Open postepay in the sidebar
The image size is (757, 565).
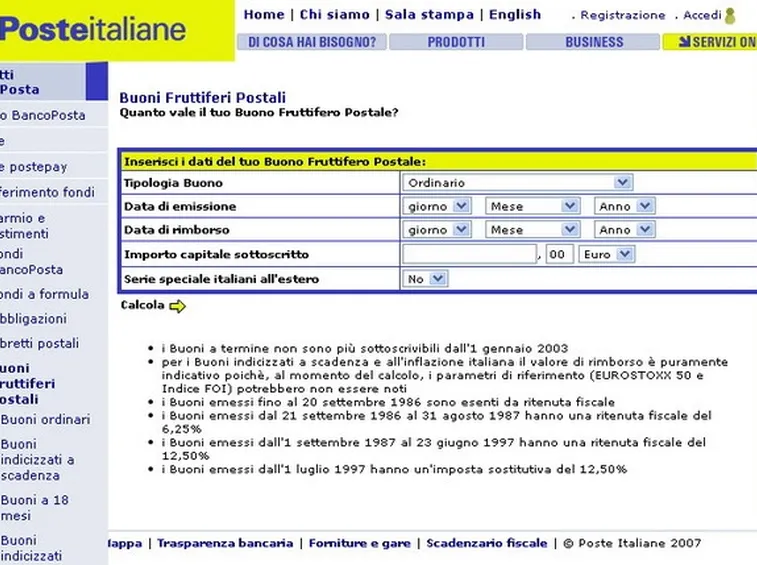point(34,167)
